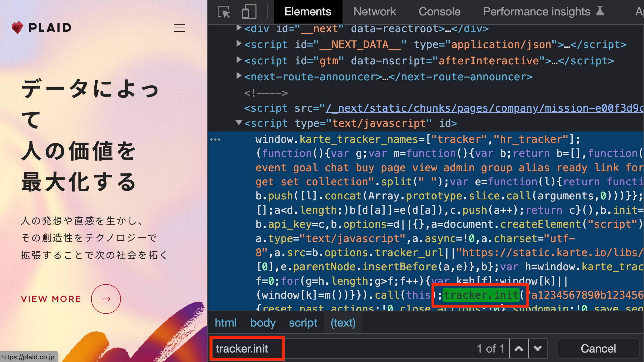Open the Performance insights tab
The width and height of the screenshot is (644, 362).
543,12
